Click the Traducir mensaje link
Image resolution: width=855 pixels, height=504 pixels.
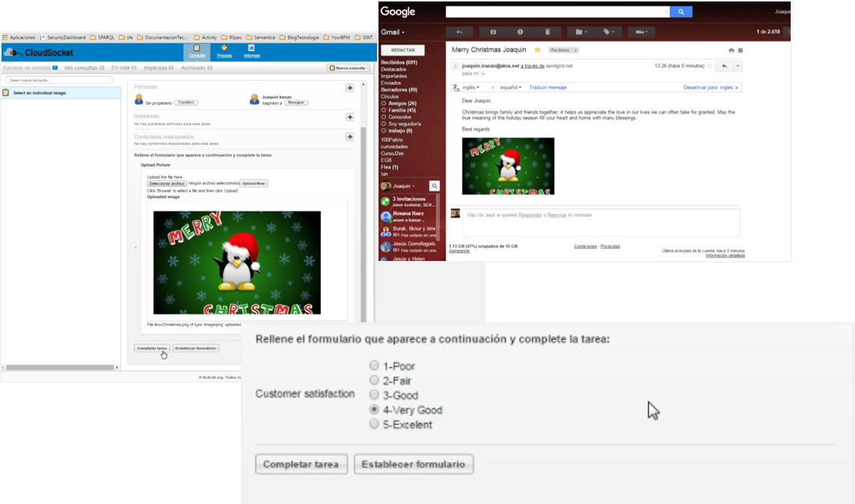(x=548, y=87)
